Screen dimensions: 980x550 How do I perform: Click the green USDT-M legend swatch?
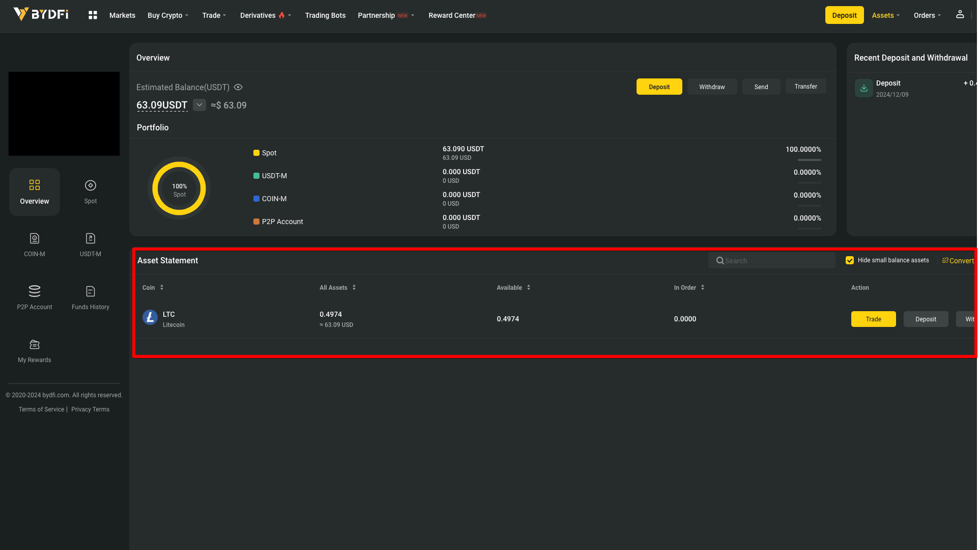point(256,176)
